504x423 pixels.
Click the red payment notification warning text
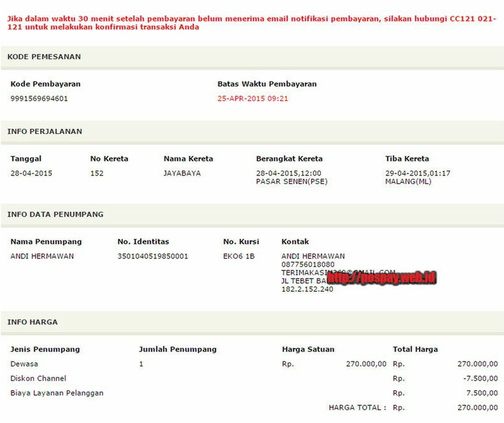tap(251, 23)
